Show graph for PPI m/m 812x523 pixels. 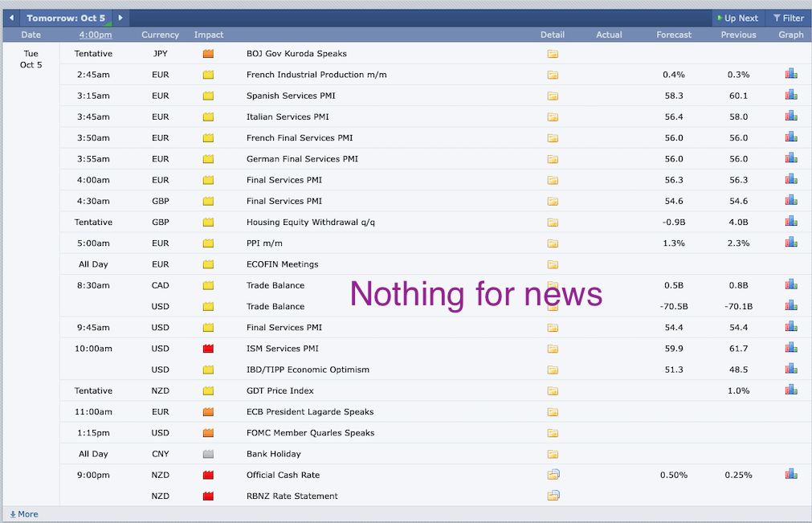click(x=791, y=243)
